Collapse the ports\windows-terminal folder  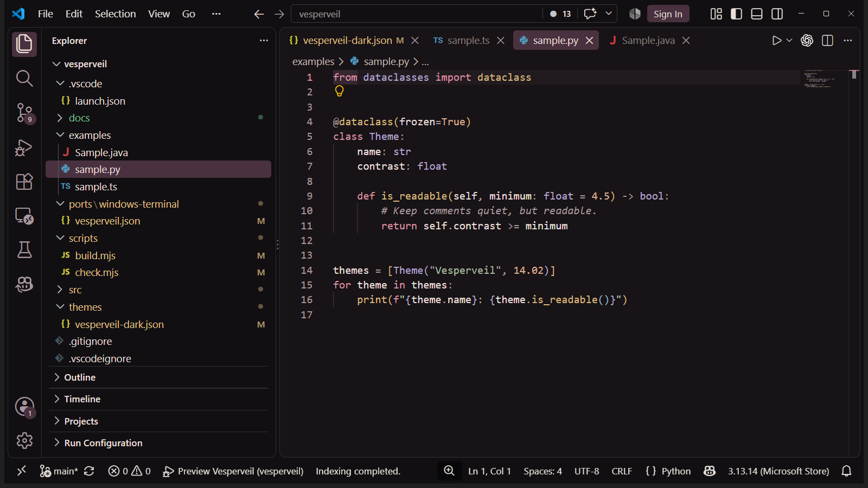60,204
